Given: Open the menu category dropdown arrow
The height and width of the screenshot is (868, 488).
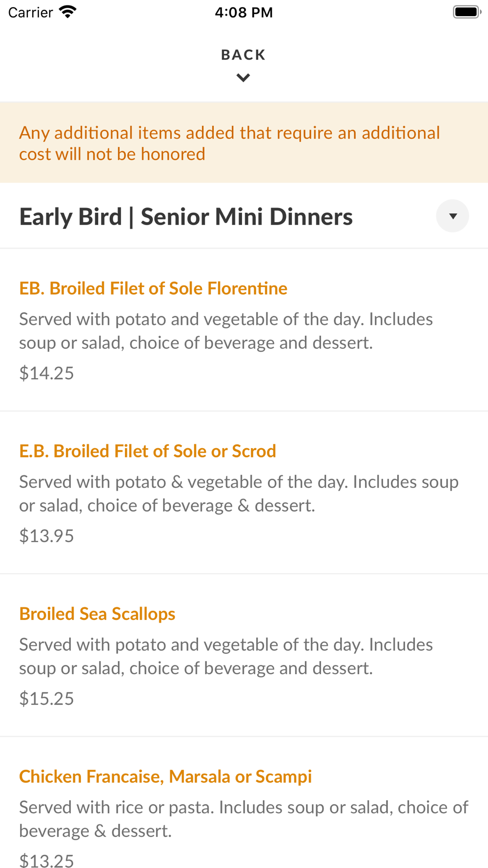Looking at the screenshot, I should [452, 216].
